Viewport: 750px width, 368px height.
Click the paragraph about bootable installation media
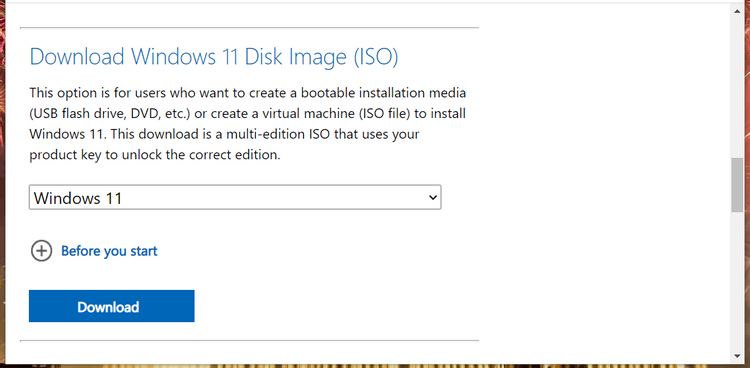[248, 123]
